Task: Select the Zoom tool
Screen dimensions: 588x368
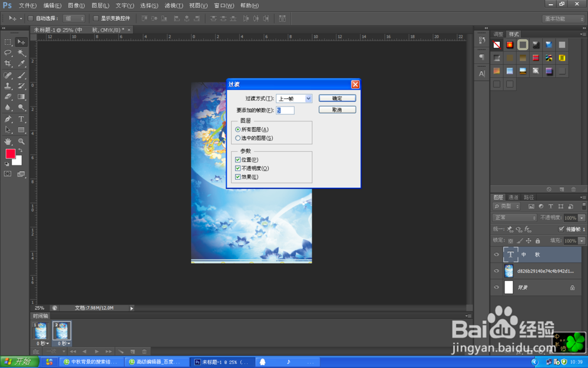Action: (21, 141)
